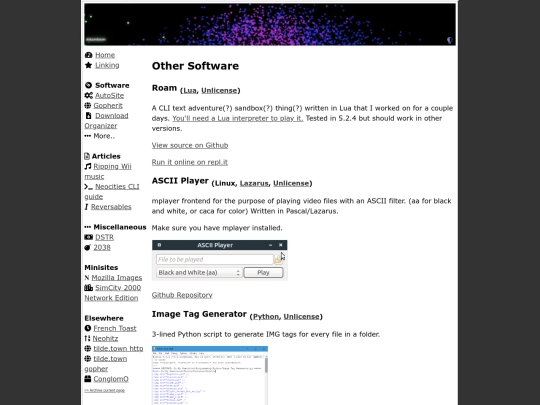Click the music note icon

coord(88,166)
